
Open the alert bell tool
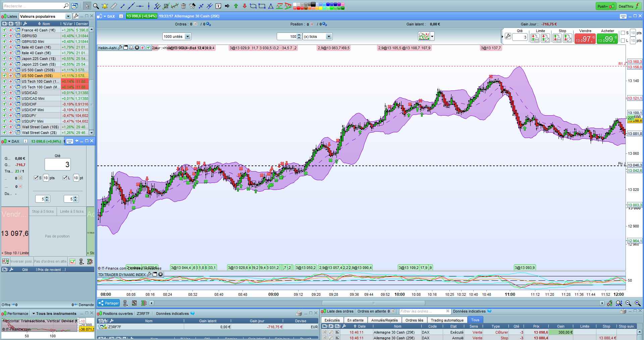point(105,6)
